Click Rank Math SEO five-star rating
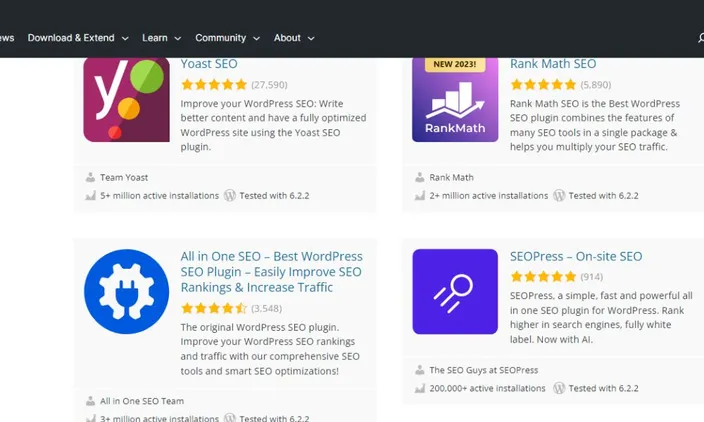704x422 pixels. [543, 84]
